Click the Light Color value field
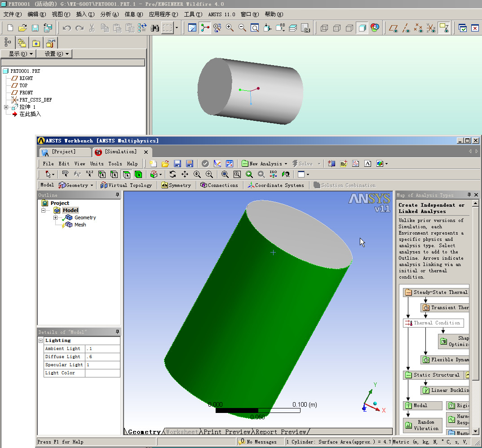The image size is (482, 448). click(x=102, y=373)
